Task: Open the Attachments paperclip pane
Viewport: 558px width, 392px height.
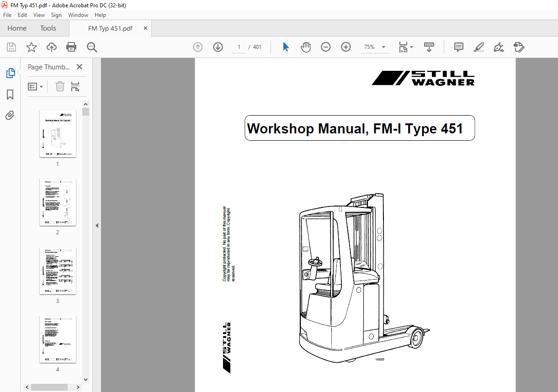Action: [x=10, y=115]
